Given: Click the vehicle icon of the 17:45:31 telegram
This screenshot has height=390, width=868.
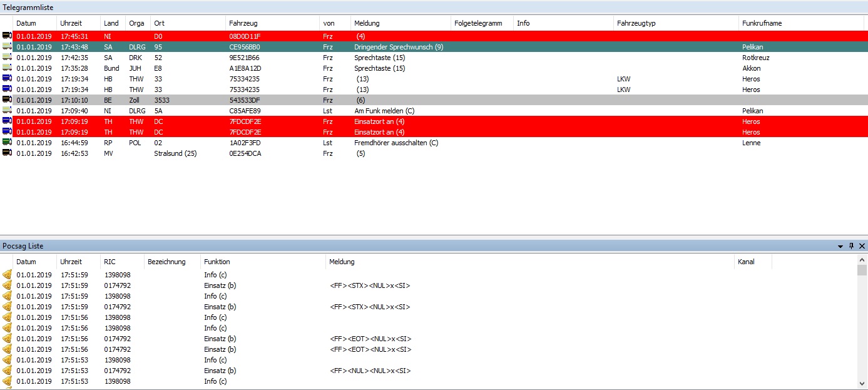Looking at the screenshot, I should coord(7,36).
